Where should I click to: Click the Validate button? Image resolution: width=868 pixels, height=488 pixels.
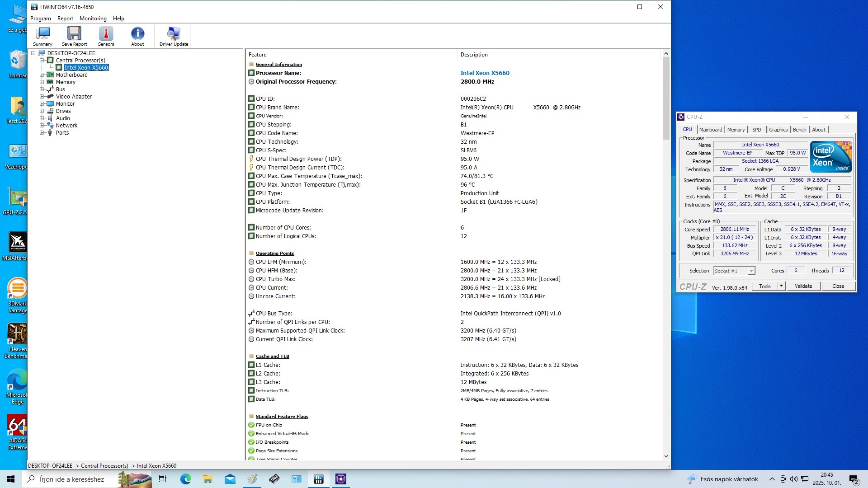point(803,286)
